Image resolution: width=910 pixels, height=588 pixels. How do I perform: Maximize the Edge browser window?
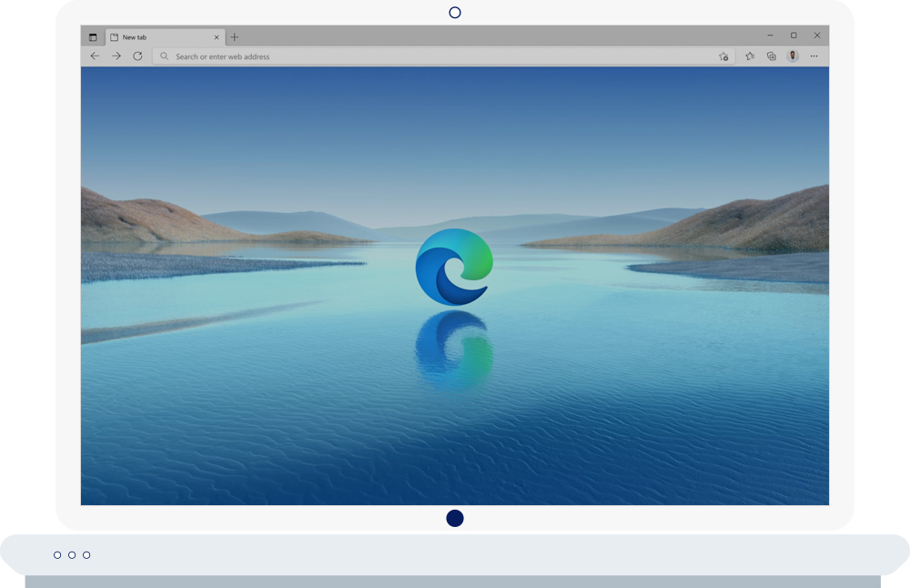click(794, 35)
